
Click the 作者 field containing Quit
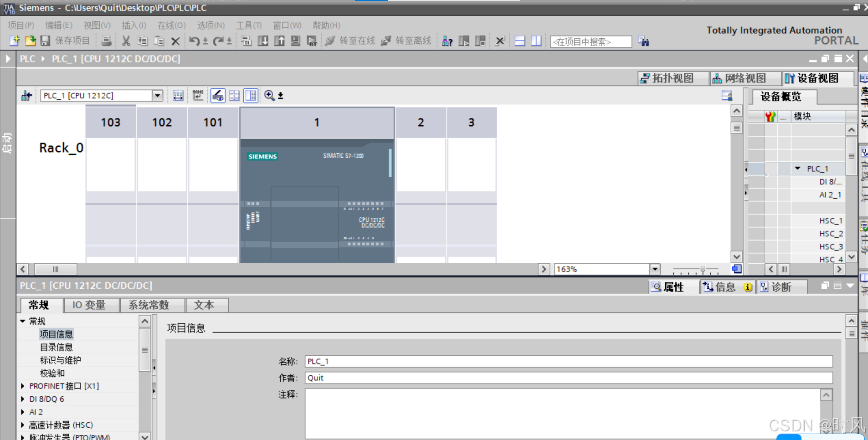tap(569, 378)
